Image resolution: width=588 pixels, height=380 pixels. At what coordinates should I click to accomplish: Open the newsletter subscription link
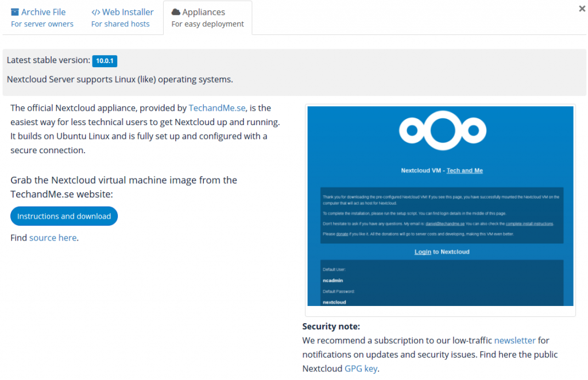point(514,340)
